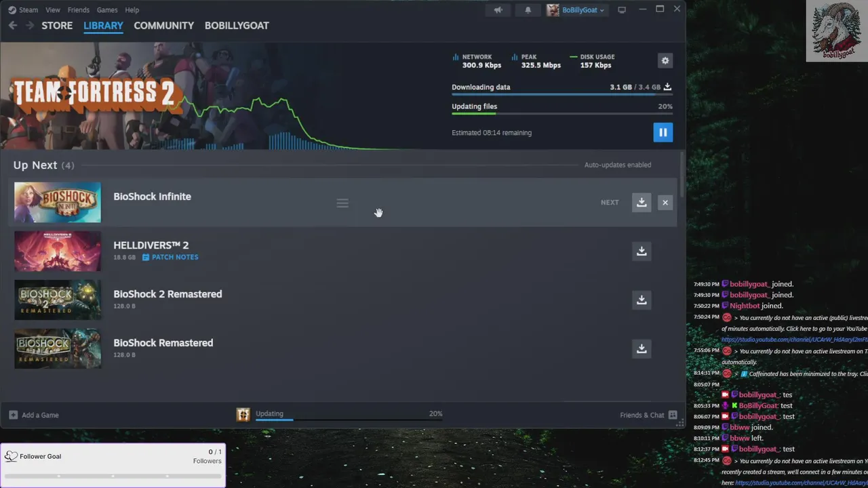Open the LIBRARY tab

point(103,26)
